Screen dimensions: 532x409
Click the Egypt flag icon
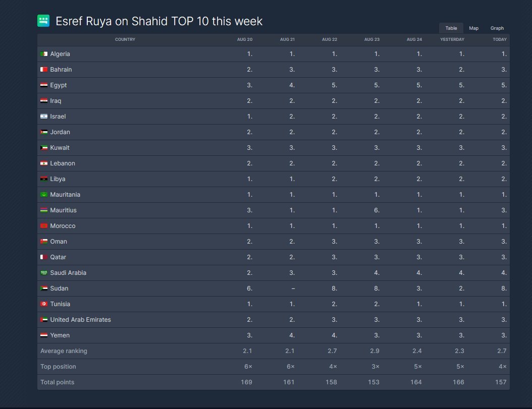pyautogui.click(x=44, y=85)
